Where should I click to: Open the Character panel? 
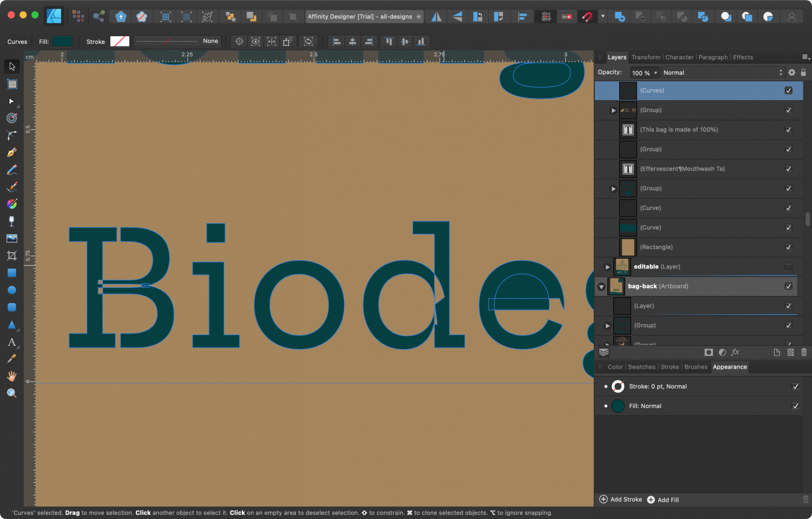679,57
